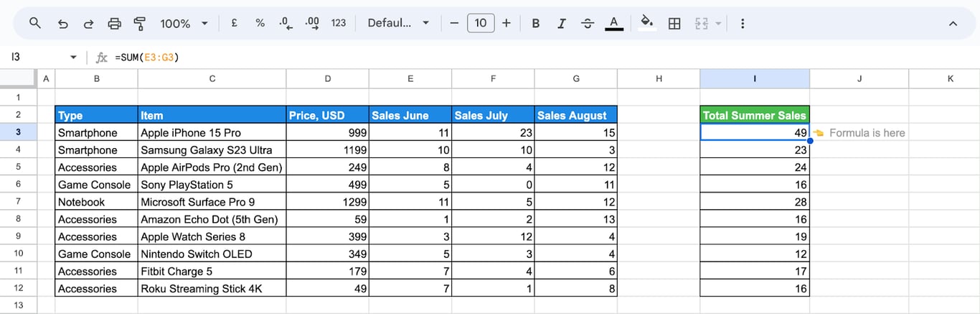Redo the last undone action
This screenshot has width=980, height=314.
88,24
